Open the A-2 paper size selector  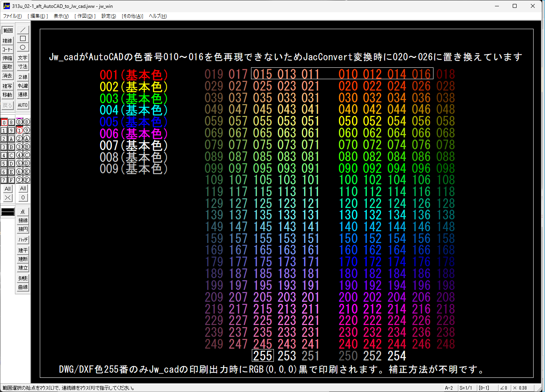coord(449,388)
